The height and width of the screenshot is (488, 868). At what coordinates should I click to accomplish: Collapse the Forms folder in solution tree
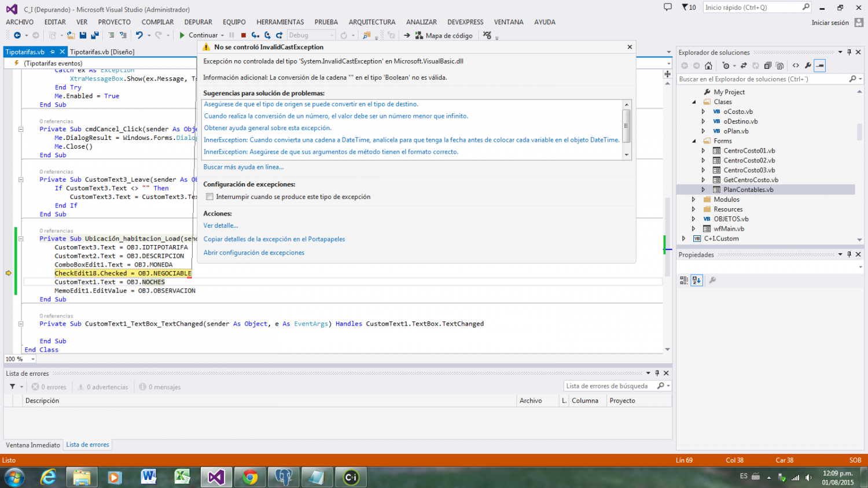tap(694, 141)
